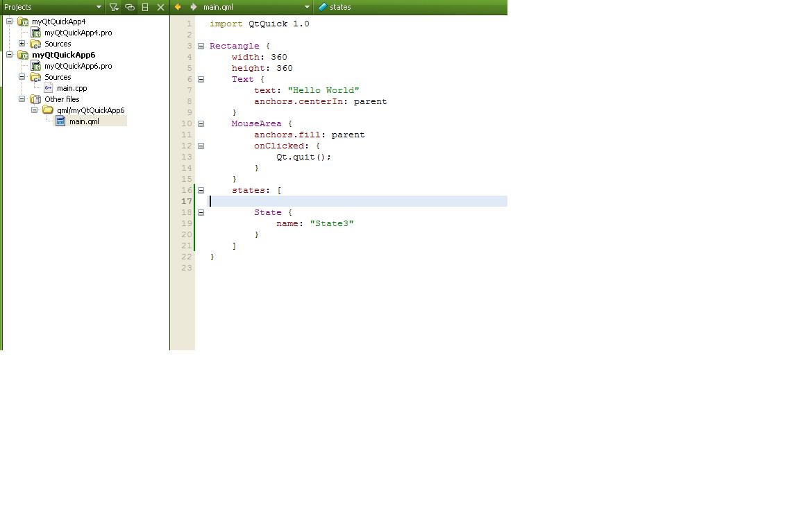The height and width of the screenshot is (532, 790).
Task: Click the blue states symbol icon
Action: coord(323,7)
